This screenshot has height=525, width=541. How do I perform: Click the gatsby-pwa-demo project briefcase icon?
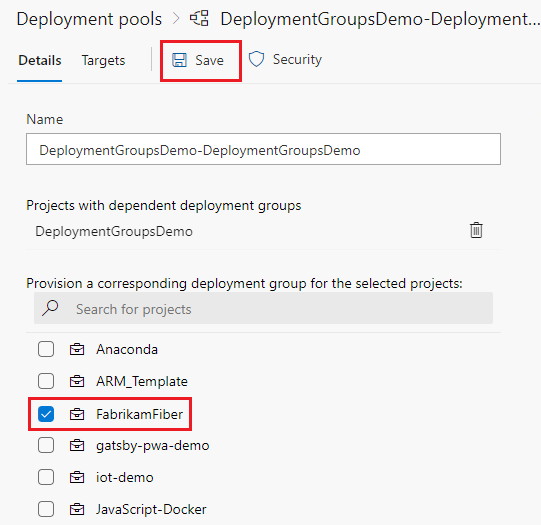pos(77,445)
